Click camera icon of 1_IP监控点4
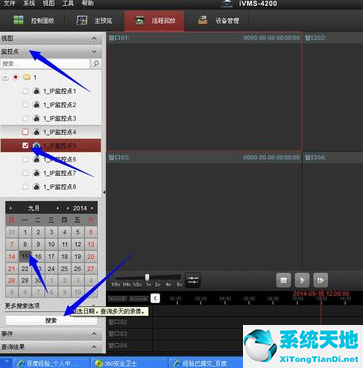 (x=37, y=132)
